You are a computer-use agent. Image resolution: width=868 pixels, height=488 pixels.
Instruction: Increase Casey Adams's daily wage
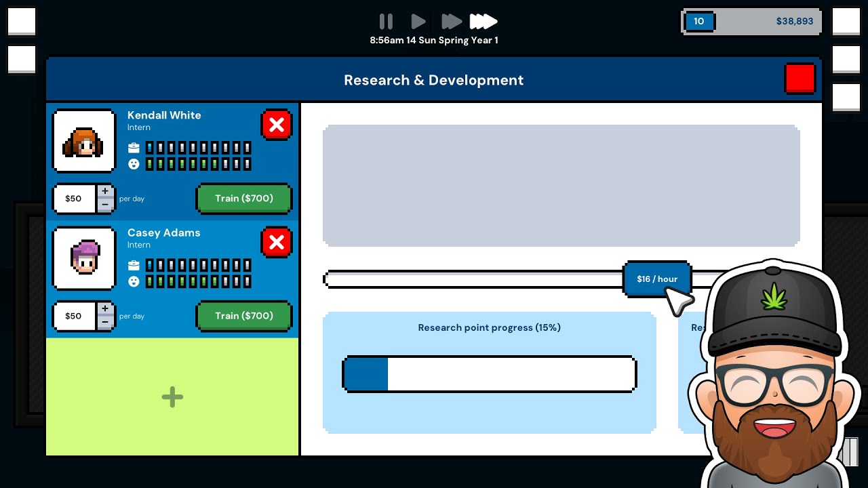(105, 309)
